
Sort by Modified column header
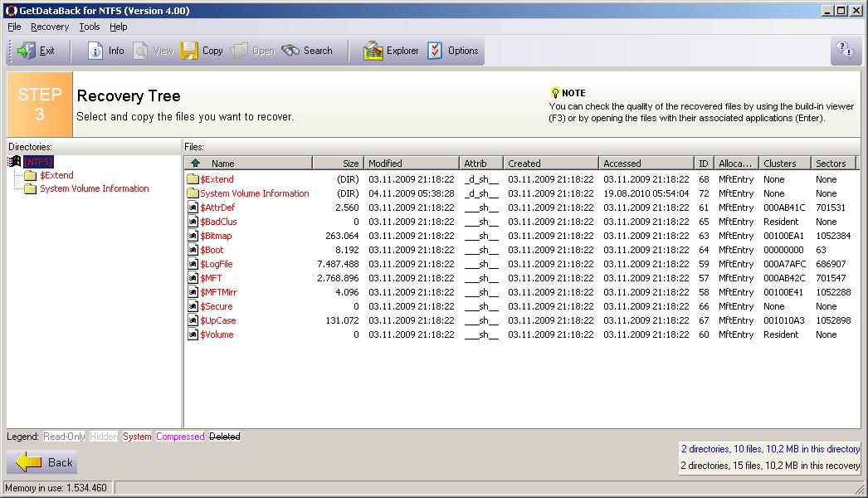pyautogui.click(x=412, y=163)
